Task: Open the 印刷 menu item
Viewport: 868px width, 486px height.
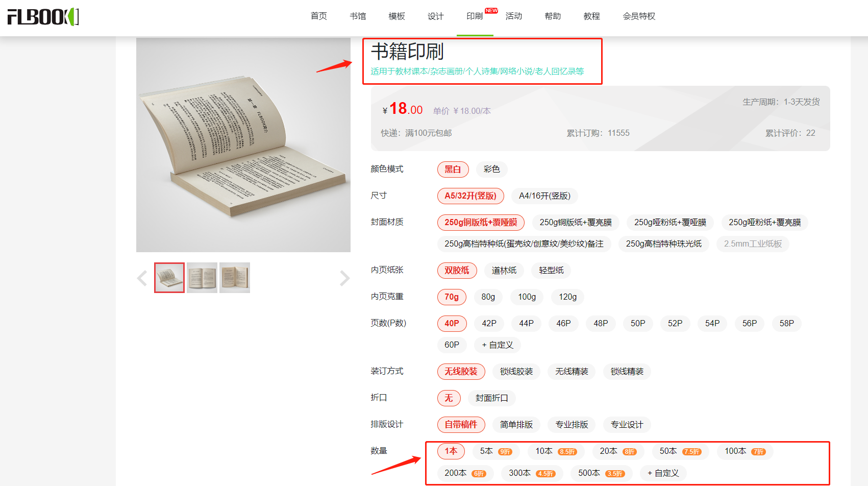Action: tap(475, 16)
